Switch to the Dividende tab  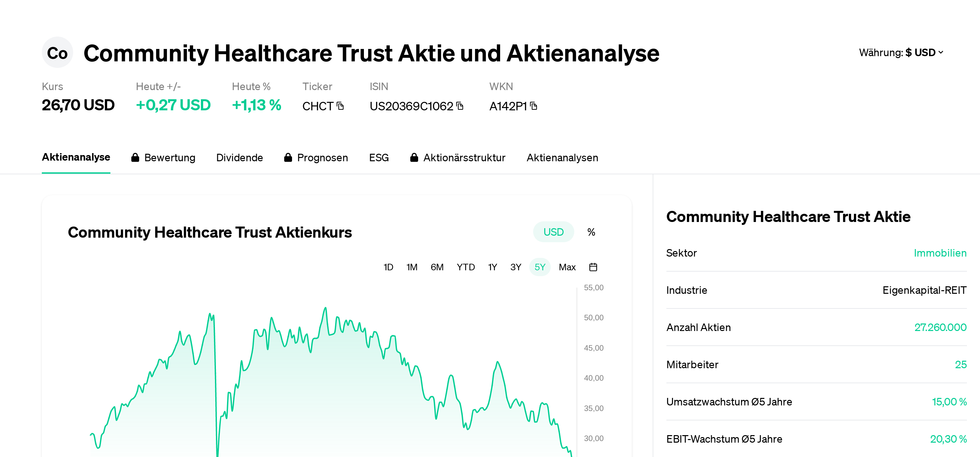[x=240, y=157]
